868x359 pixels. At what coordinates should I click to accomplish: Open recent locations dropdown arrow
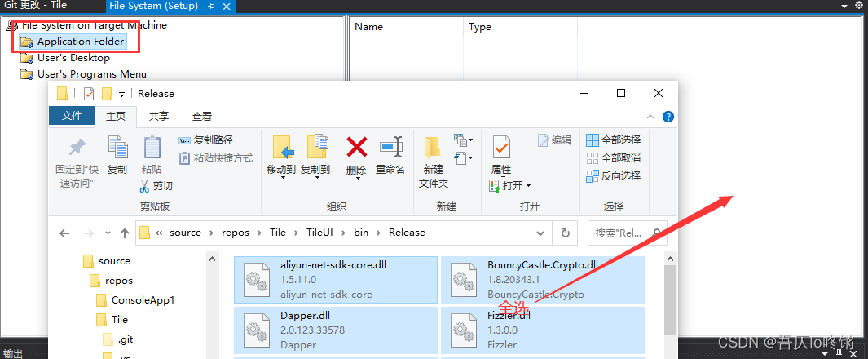click(x=108, y=233)
